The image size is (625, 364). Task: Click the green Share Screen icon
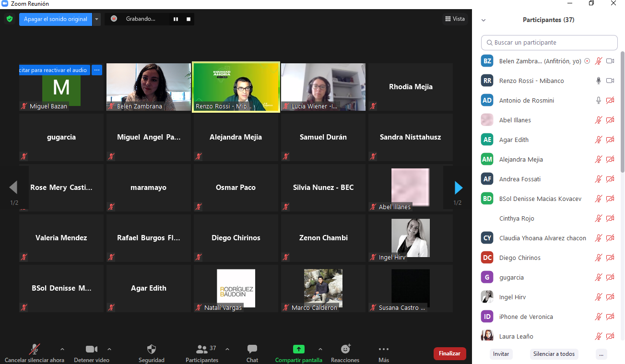click(x=298, y=349)
